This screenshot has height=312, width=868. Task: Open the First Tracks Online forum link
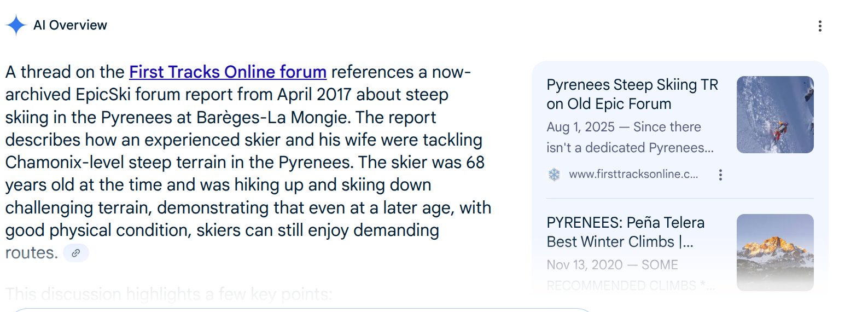228,72
